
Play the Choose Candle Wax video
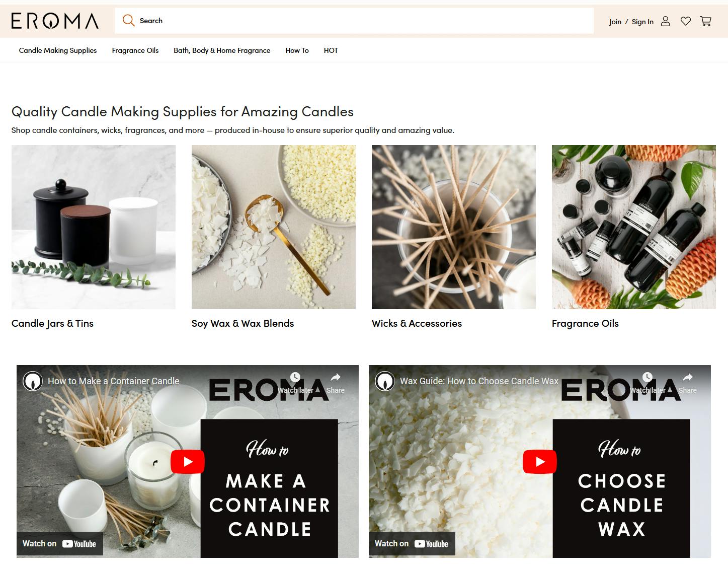540,462
